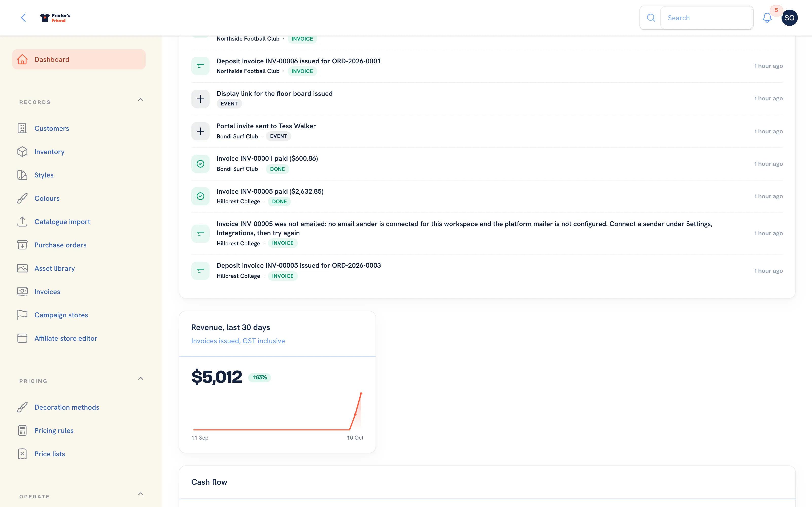The height and width of the screenshot is (507, 812).
Task: Click the Asset library image icon
Action: click(22, 268)
